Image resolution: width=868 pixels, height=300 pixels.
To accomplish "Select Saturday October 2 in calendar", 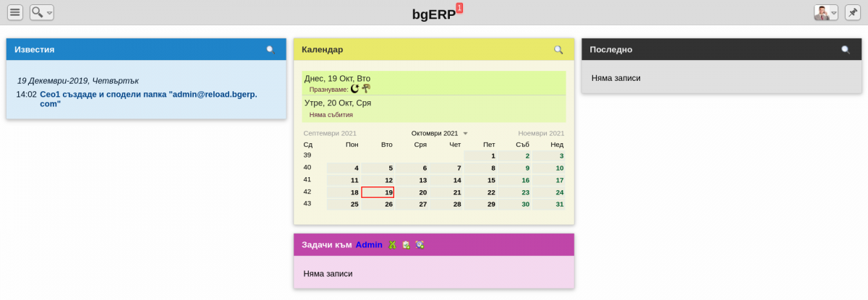I will pyautogui.click(x=514, y=155).
